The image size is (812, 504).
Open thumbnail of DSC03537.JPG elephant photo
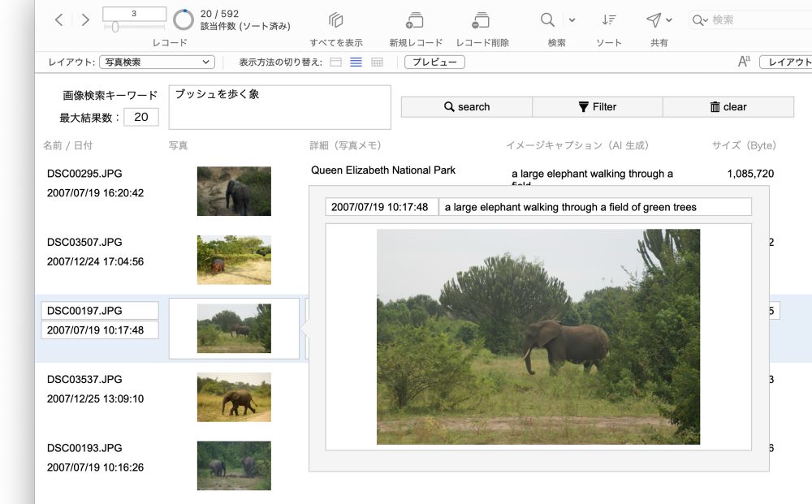point(234,397)
